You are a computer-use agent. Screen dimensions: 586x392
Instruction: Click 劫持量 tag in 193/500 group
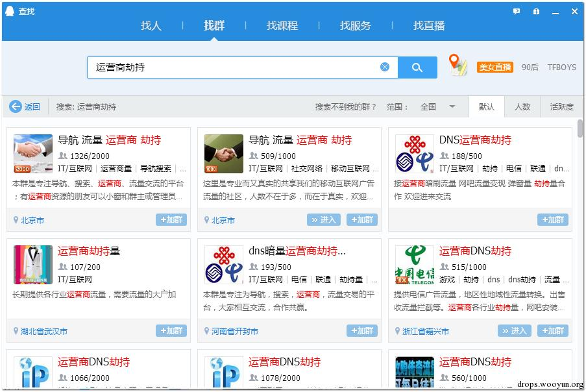click(351, 280)
